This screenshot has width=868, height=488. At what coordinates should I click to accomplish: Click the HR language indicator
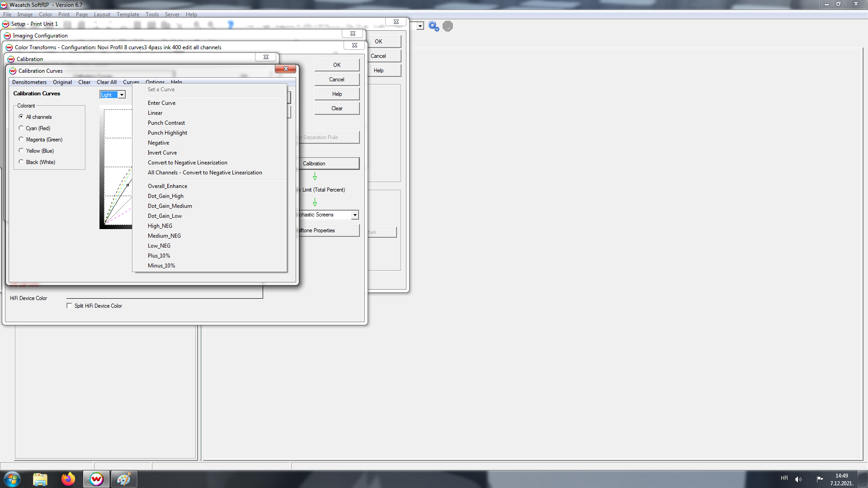(x=784, y=478)
